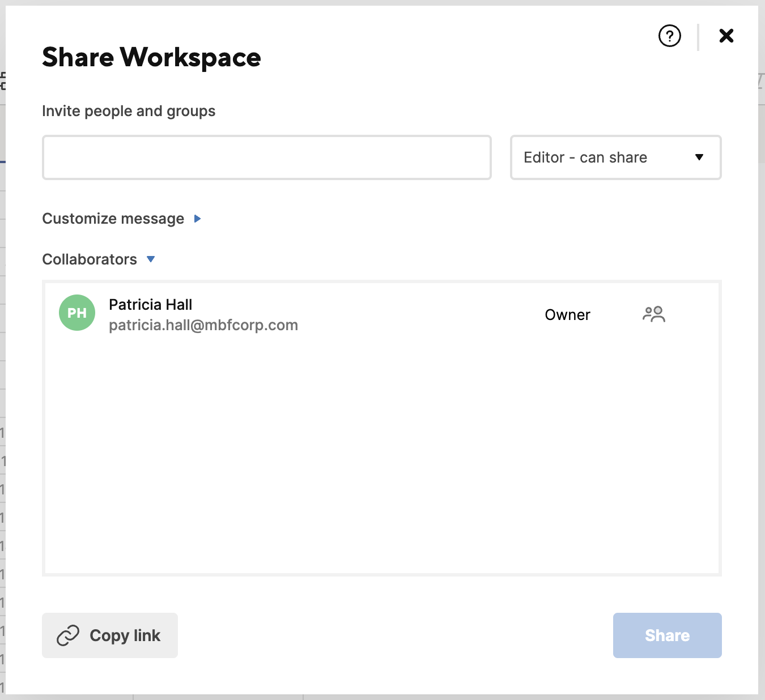Image resolution: width=765 pixels, height=700 pixels.
Task: Select Patricia Hall's collaborator row
Action: 382,314
